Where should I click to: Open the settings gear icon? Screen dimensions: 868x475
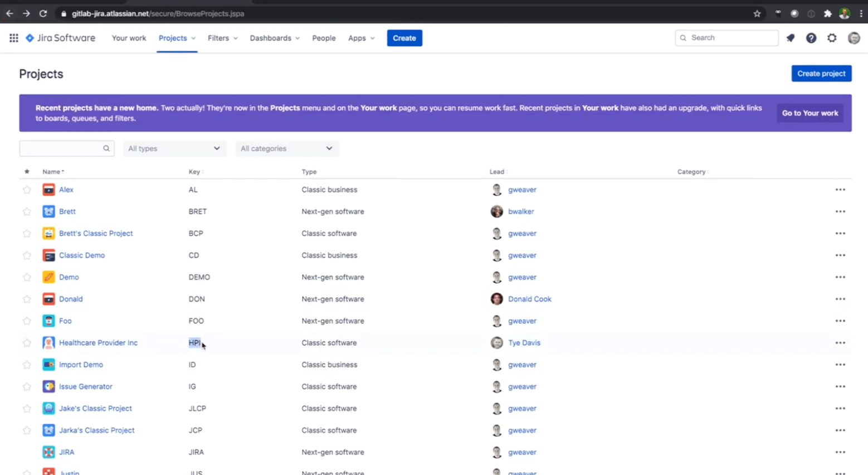(832, 38)
